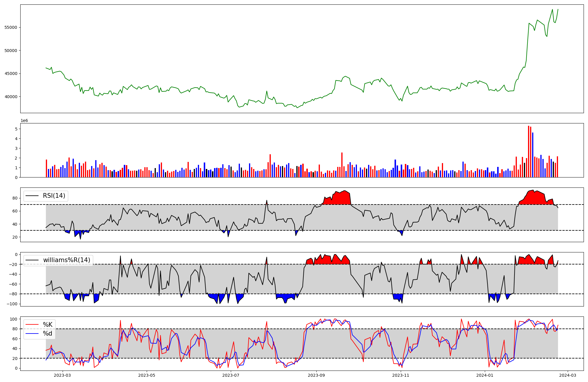The image size is (588, 382).
Task: Click the final price peak on green line
Action: click(558, 9)
